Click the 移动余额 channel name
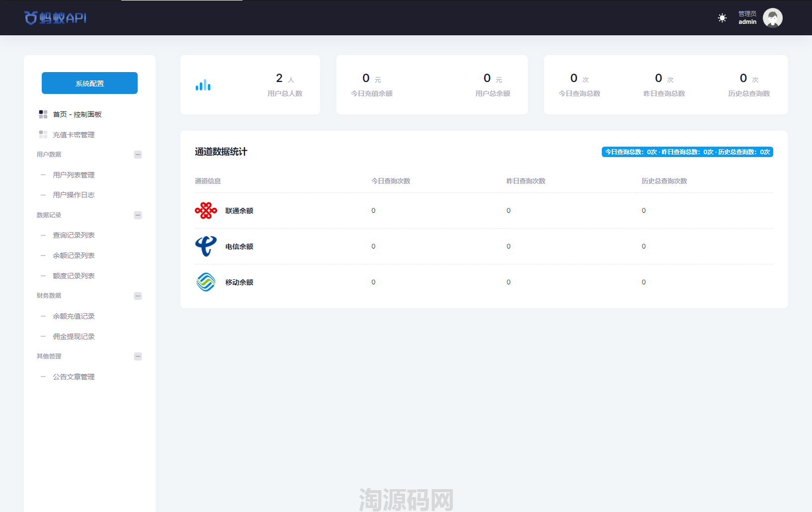Viewport: 812px width, 512px height. tap(239, 282)
